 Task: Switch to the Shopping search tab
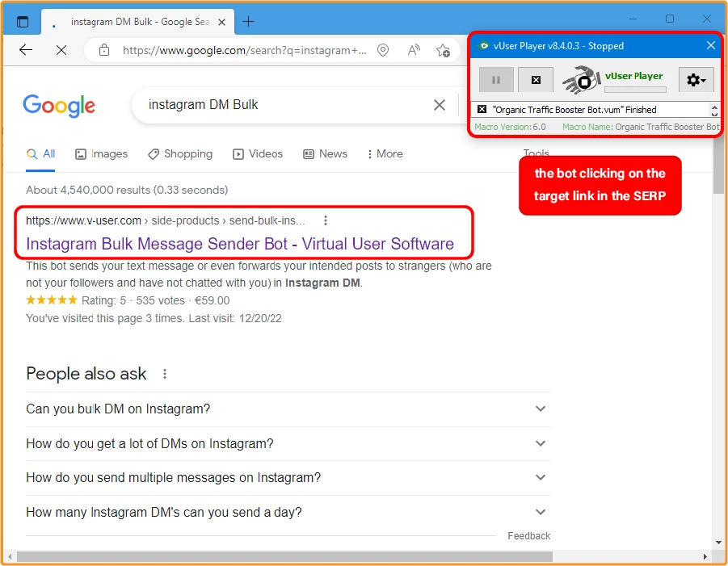180,154
